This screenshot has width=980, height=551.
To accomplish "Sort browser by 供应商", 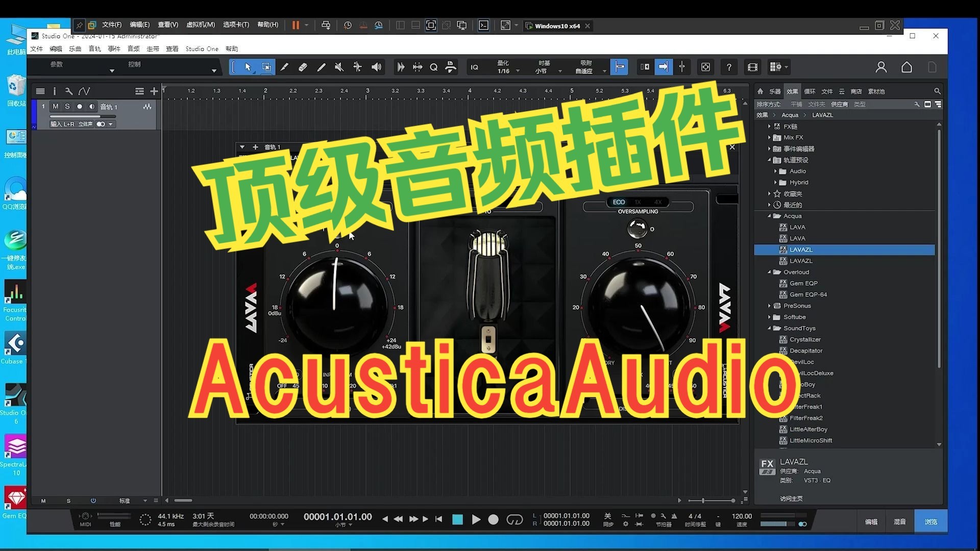I will pyautogui.click(x=839, y=104).
